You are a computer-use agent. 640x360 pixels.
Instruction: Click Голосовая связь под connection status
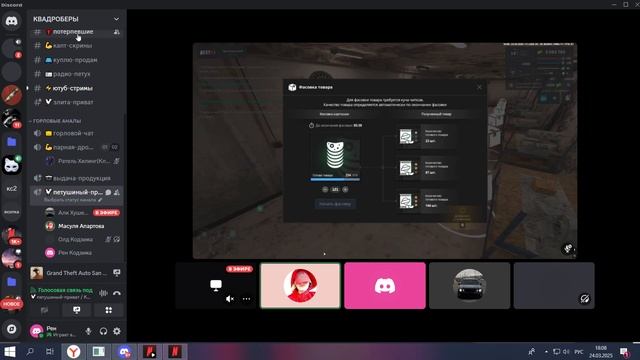65,290
